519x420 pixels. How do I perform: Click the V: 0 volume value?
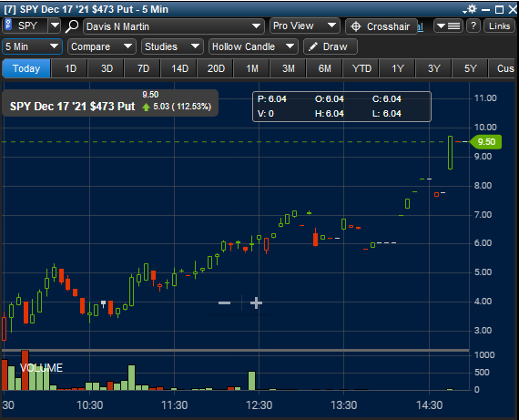pyautogui.click(x=266, y=114)
